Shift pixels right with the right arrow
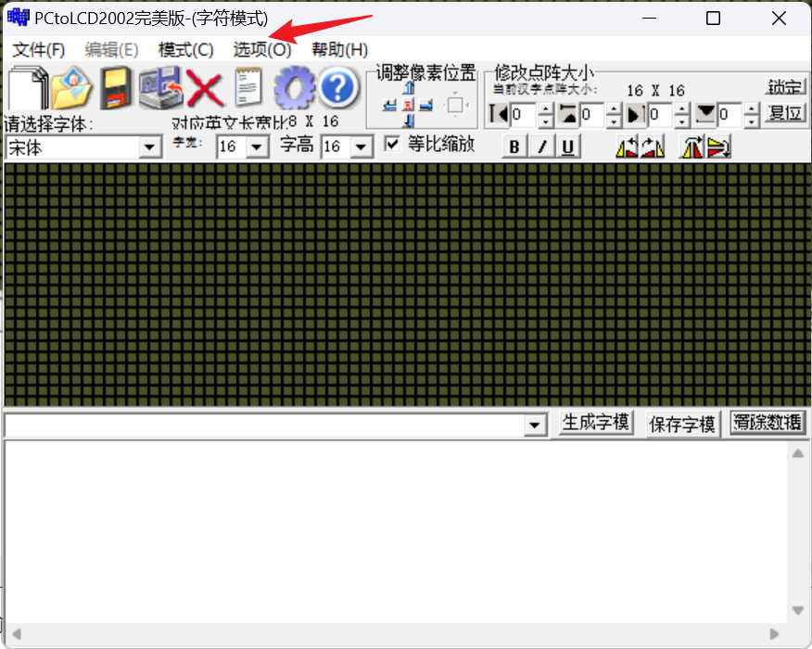Image resolution: width=812 pixels, height=649 pixels. (x=426, y=106)
